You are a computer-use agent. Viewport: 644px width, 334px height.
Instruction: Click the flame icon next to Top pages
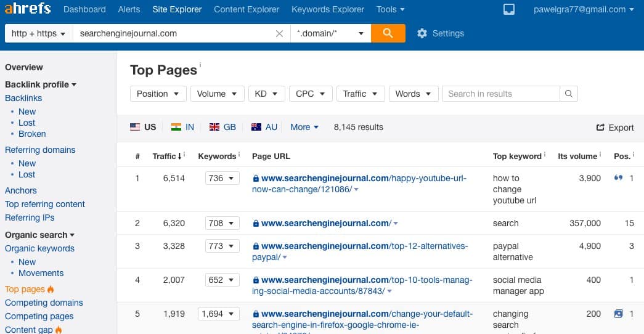click(51, 289)
